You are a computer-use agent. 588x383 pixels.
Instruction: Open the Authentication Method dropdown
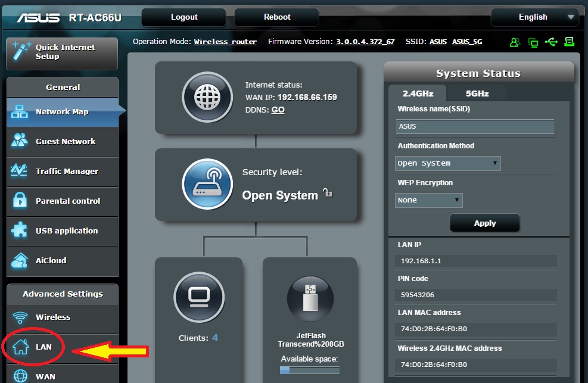click(448, 163)
